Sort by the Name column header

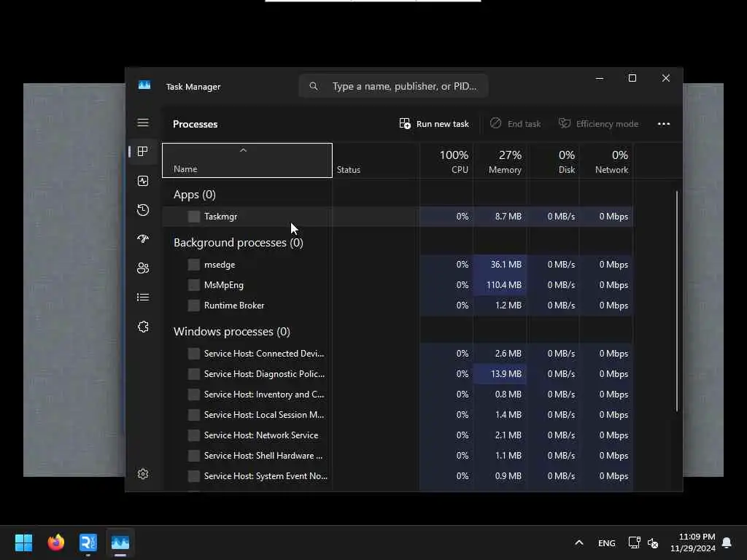pos(247,160)
